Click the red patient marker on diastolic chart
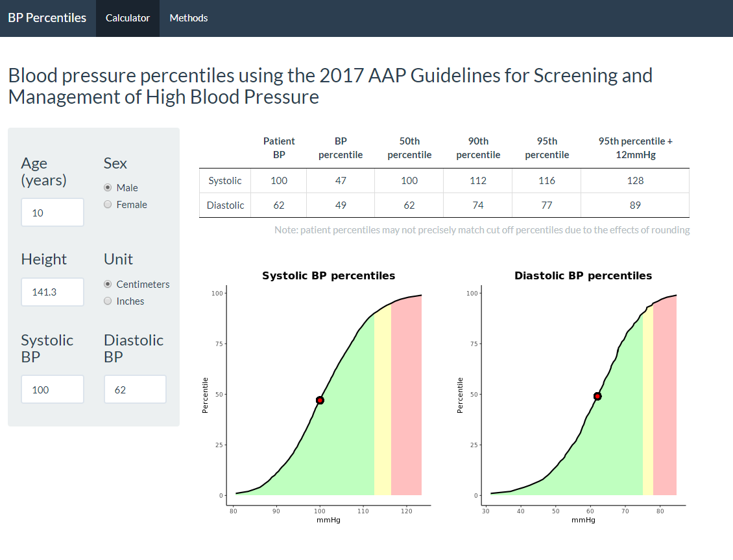Image resolution: width=733 pixels, height=560 pixels. [597, 396]
